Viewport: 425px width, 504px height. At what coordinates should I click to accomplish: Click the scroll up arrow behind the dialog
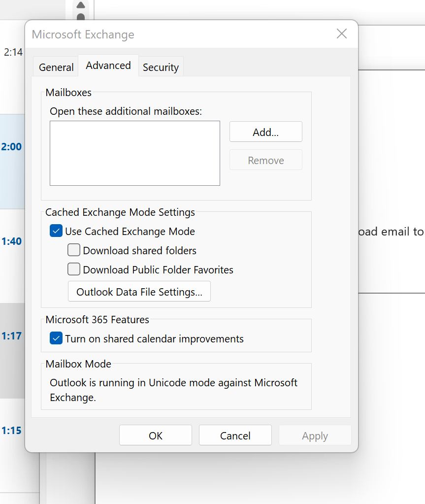81,5
